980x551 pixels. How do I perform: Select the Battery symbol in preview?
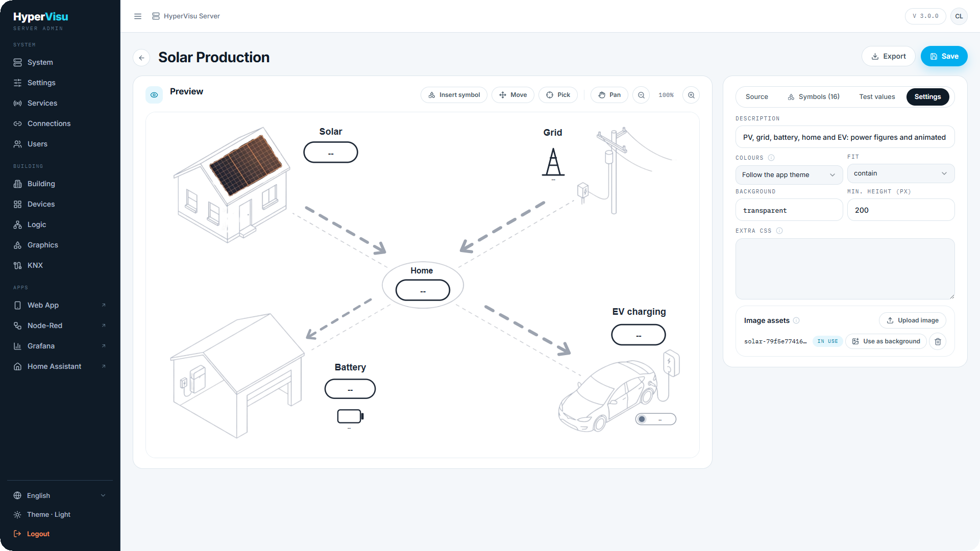(x=350, y=416)
